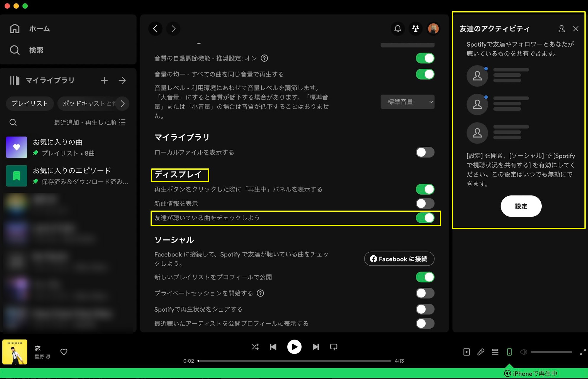The image size is (588, 379).
Task: Adjust the volume slider
Action: pyautogui.click(x=551, y=352)
